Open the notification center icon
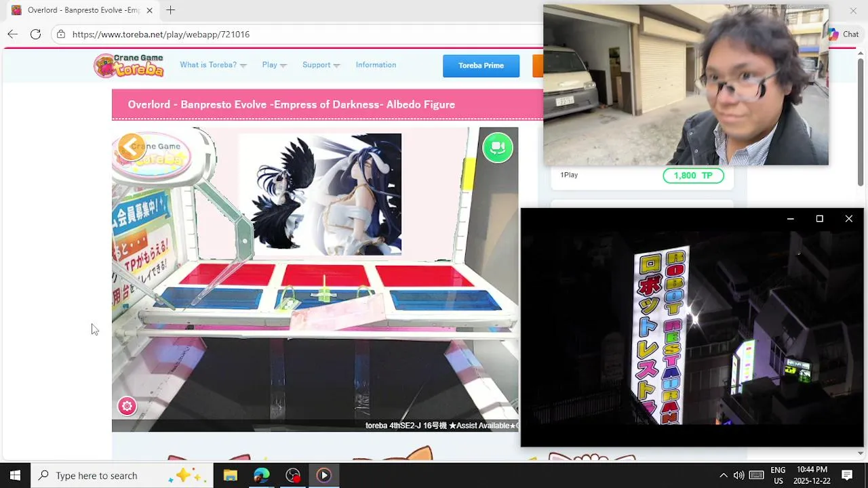Viewport: 868px width, 488px height. point(847,475)
